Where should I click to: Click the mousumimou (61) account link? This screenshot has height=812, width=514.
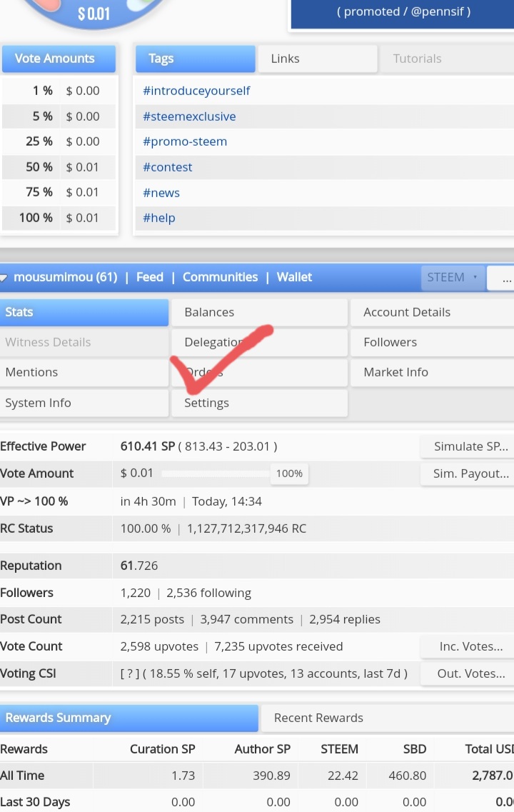coord(65,278)
